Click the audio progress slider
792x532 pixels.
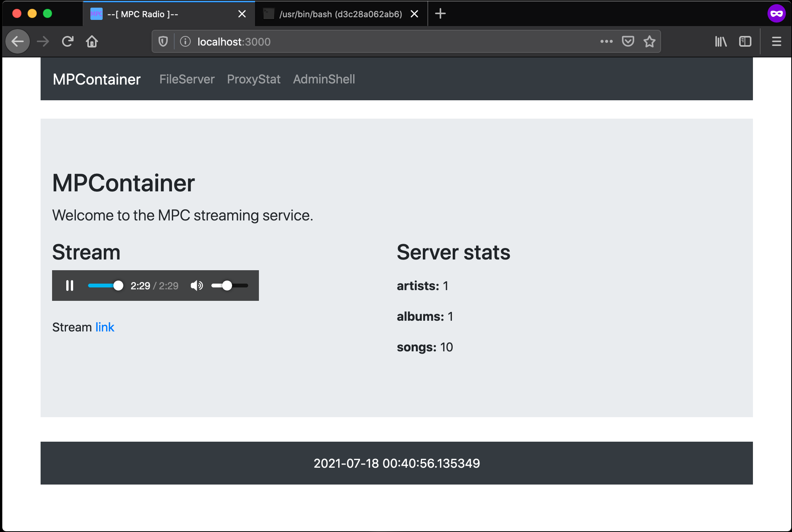[105, 286]
